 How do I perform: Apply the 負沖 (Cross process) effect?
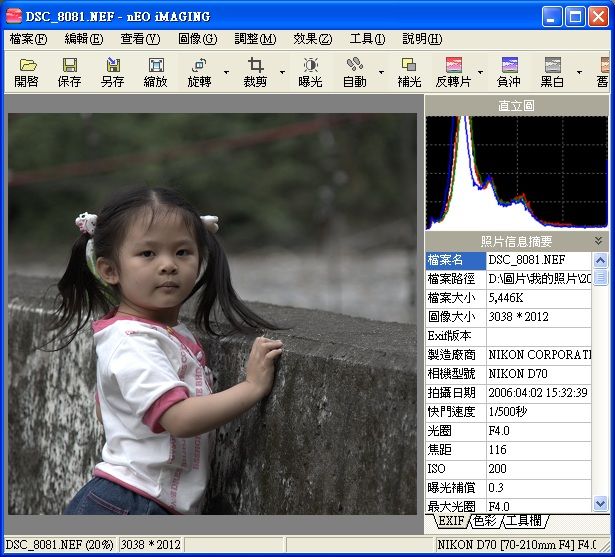(509, 72)
